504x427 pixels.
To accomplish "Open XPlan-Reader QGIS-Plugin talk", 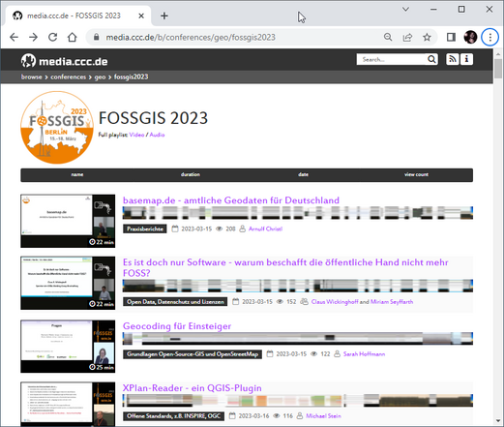I will [x=192, y=388].
